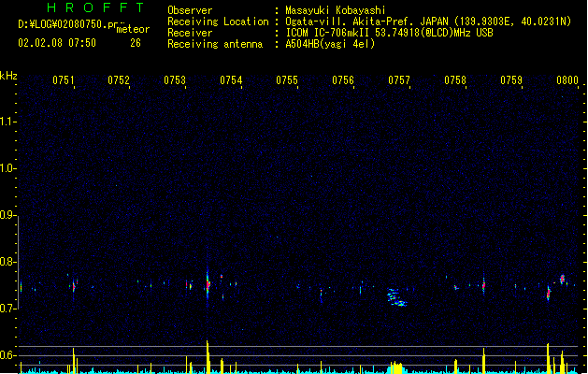The width and height of the screenshot is (588, 374).
Task: Click the 0752 time axis marker
Action: coord(119,79)
